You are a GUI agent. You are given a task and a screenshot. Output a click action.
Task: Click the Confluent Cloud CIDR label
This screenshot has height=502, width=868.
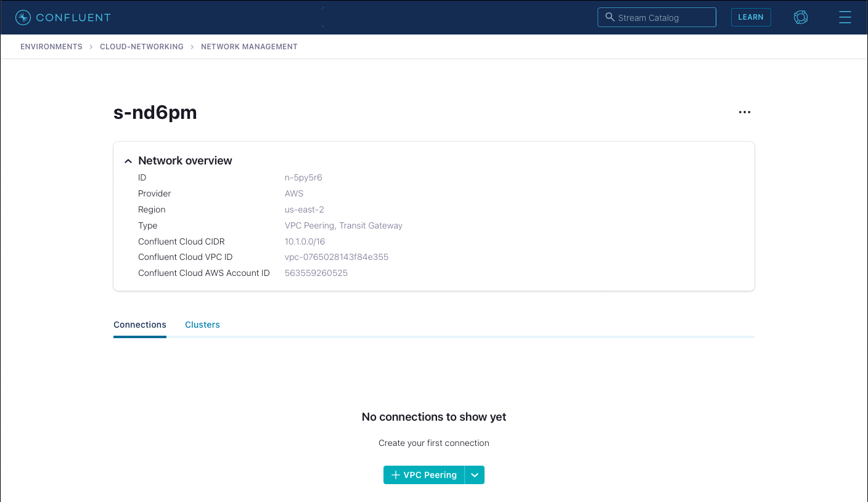[x=181, y=241]
